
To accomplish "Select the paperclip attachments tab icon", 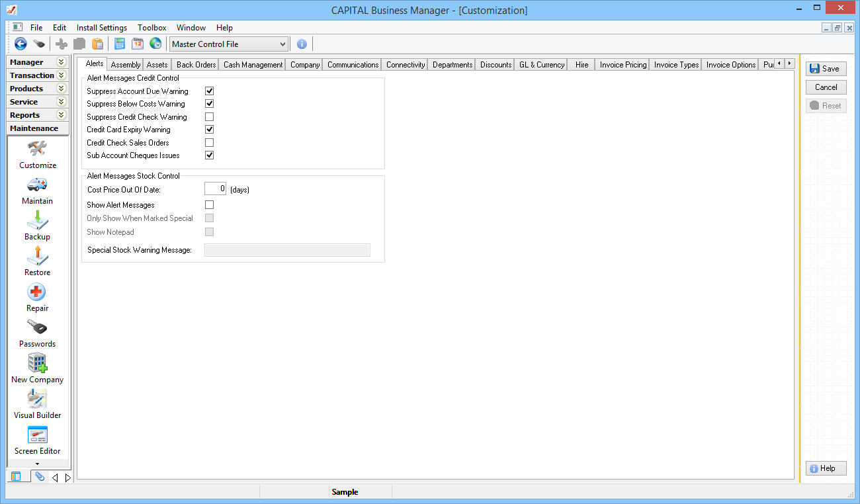I will click(x=40, y=476).
